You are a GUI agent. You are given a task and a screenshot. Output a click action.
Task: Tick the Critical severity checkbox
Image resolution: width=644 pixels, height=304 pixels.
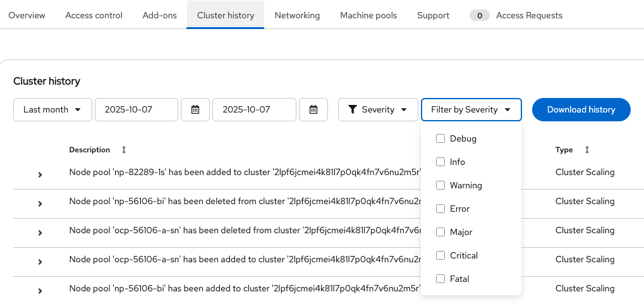[440, 255]
